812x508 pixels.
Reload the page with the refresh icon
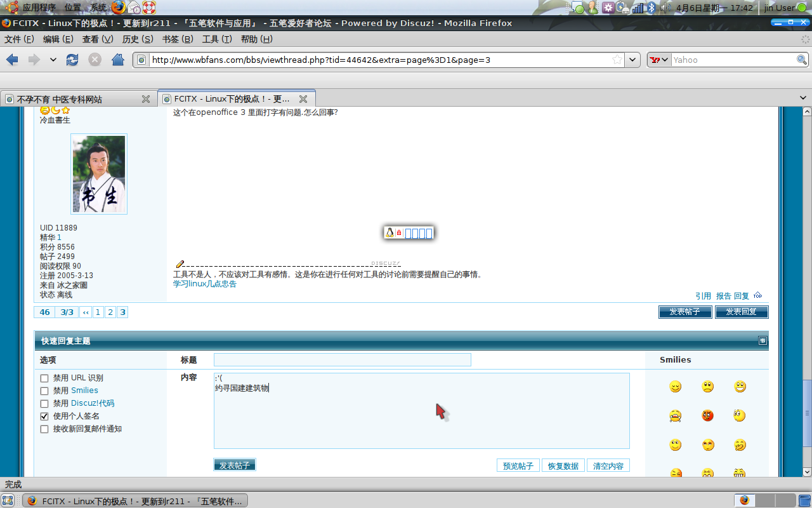click(x=72, y=60)
